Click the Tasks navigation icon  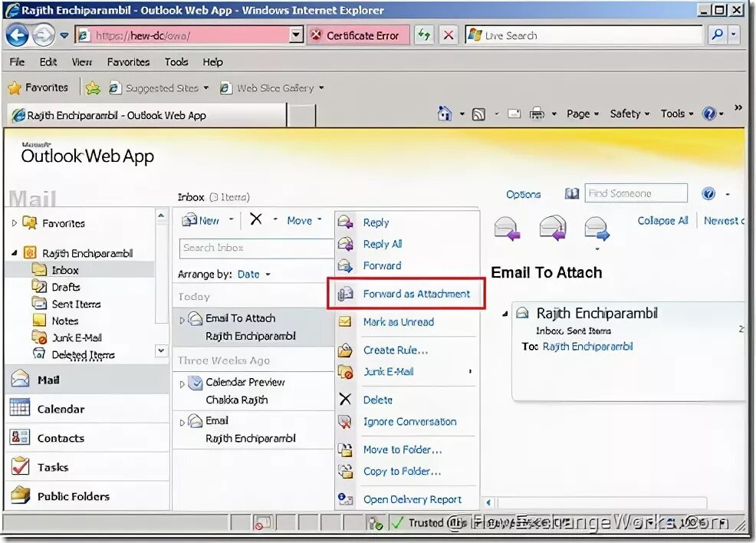click(20, 466)
